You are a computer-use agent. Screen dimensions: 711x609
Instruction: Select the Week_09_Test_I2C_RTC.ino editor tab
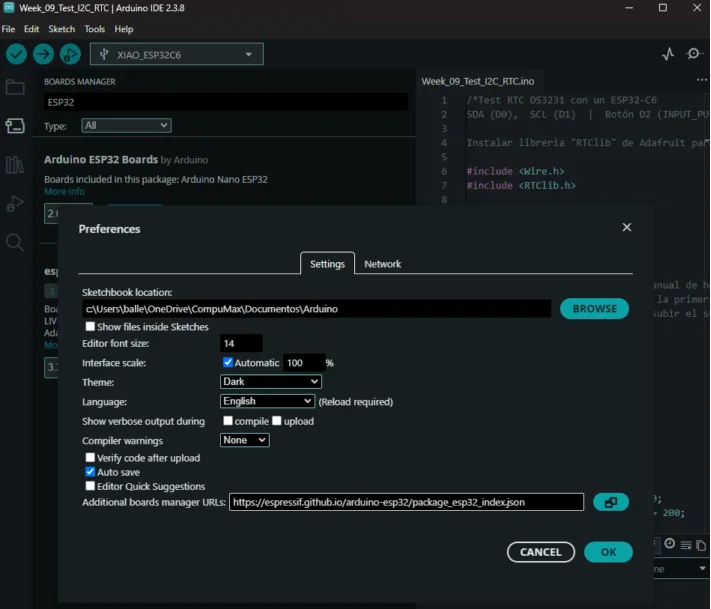pos(478,81)
